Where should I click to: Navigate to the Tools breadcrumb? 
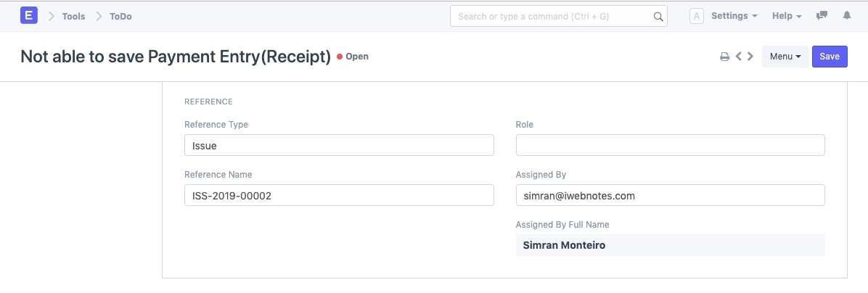point(73,16)
